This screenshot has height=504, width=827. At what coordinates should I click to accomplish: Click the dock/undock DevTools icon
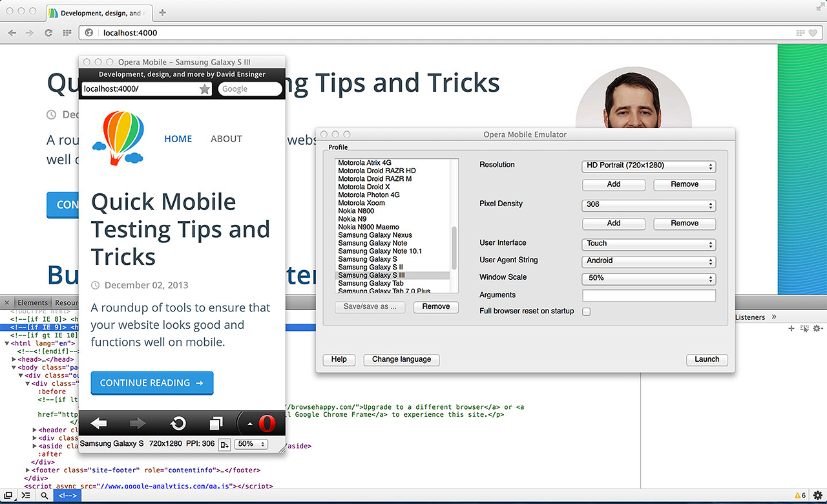click(8, 496)
